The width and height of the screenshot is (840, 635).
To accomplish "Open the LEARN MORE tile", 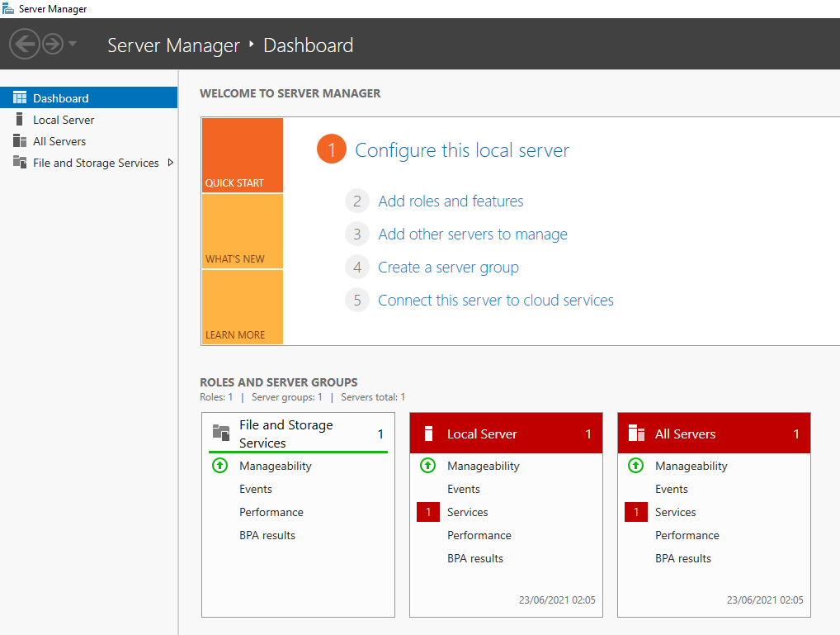I will point(243,307).
